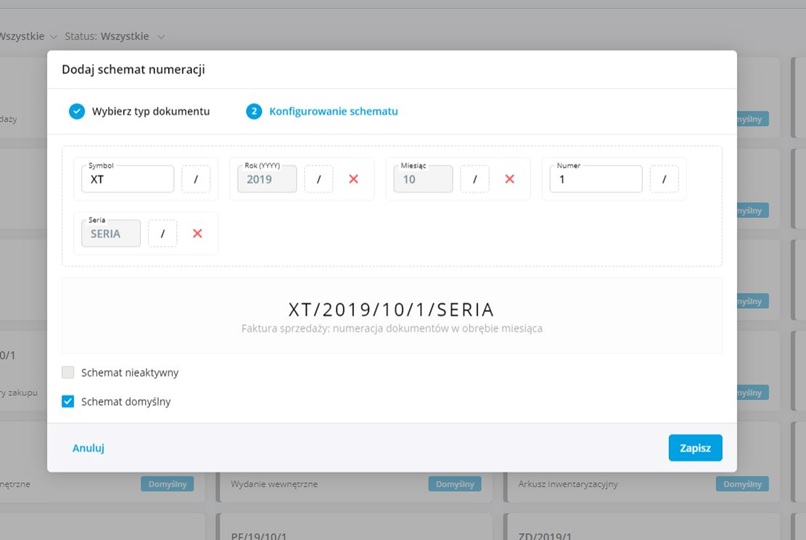The width and height of the screenshot is (806, 540).
Task: Click the checkmark icon beside Wybierz typ dokumentu
Action: (77, 111)
